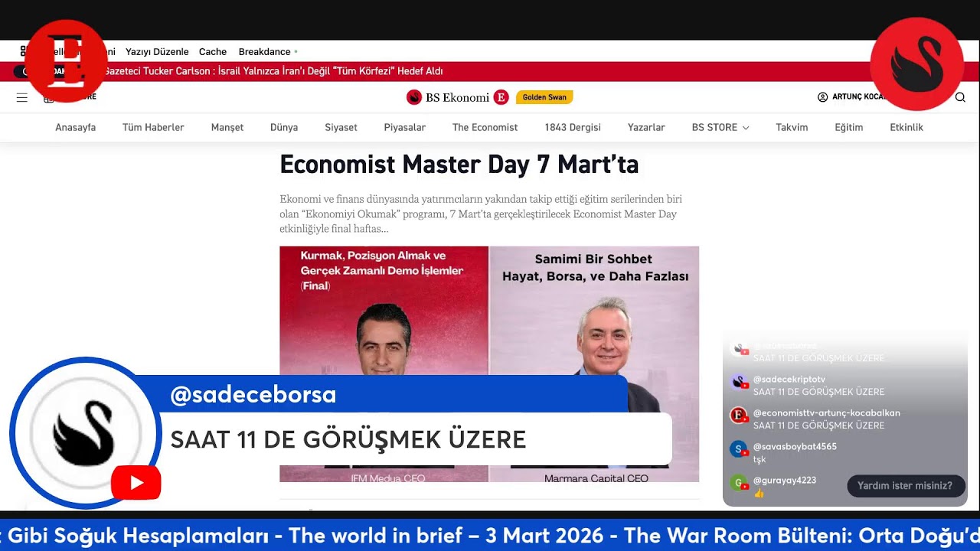The width and height of the screenshot is (980, 551).
Task: Click the large red Economist E overlay logo
Action: point(66,61)
